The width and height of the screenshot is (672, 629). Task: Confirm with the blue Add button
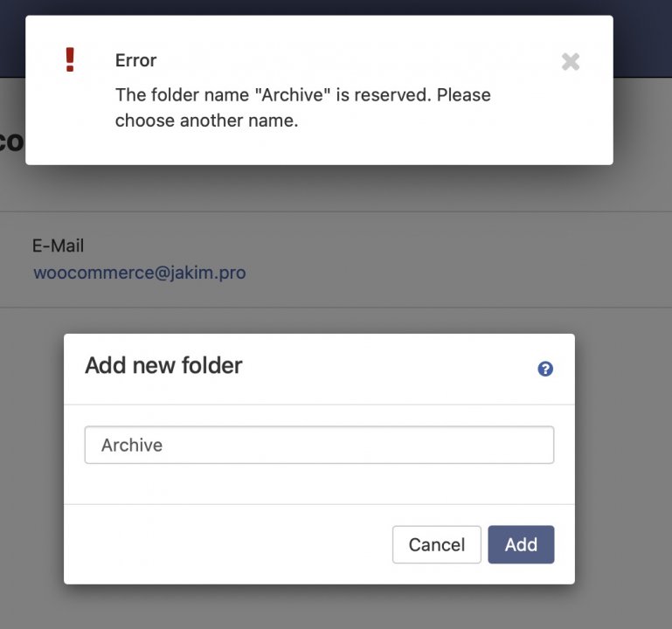coord(521,544)
